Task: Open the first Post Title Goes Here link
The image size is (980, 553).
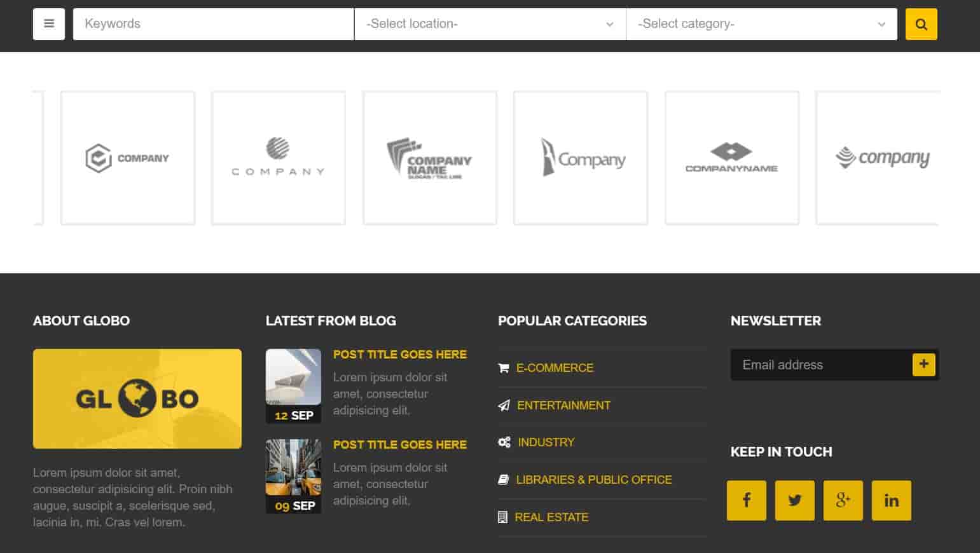Action: (399, 355)
